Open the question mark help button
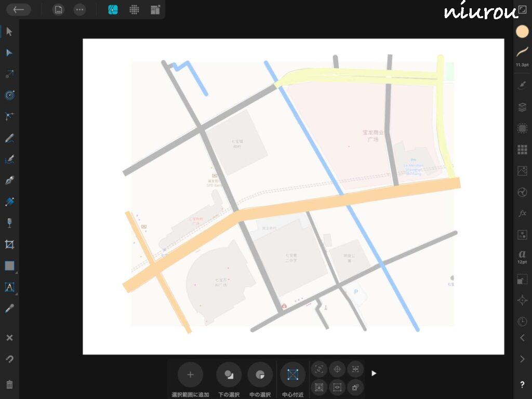The height and width of the screenshot is (399, 532). click(x=522, y=385)
